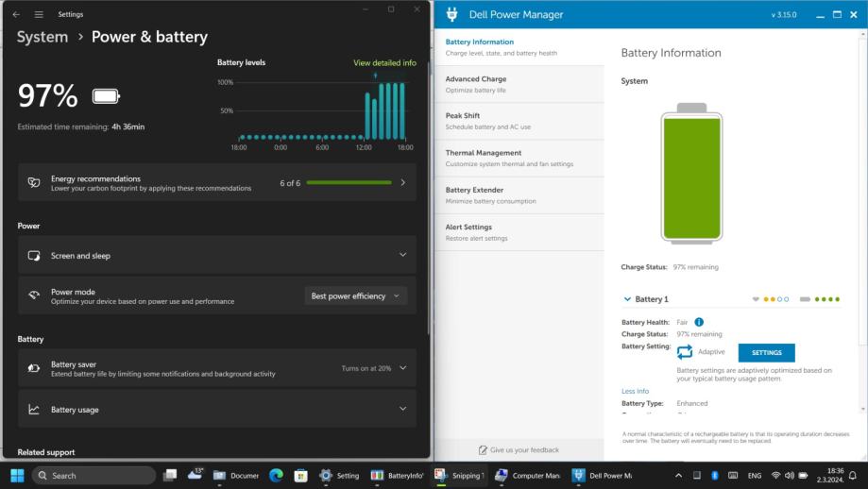Click the View detailed info link
Viewport: 868px width, 489px height.
(x=384, y=63)
